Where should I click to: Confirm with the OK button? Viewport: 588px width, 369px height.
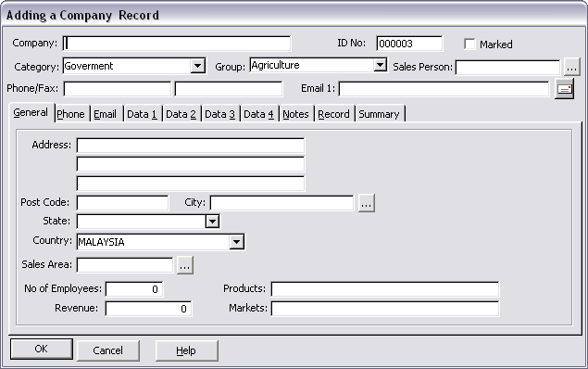(x=42, y=350)
